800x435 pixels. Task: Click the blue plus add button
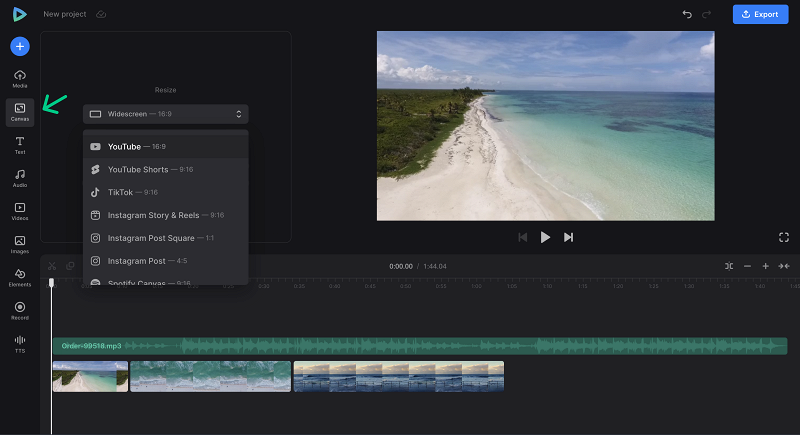(20, 46)
